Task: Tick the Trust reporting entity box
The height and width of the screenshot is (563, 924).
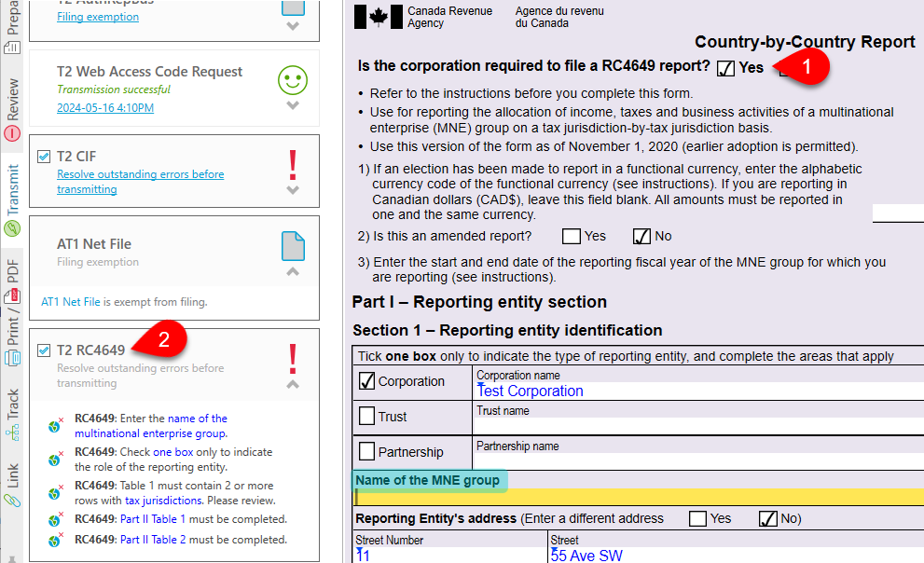Action: coord(366,417)
